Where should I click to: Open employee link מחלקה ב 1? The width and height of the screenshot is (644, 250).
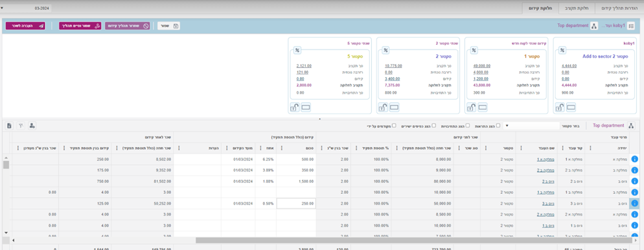pos(546,192)
